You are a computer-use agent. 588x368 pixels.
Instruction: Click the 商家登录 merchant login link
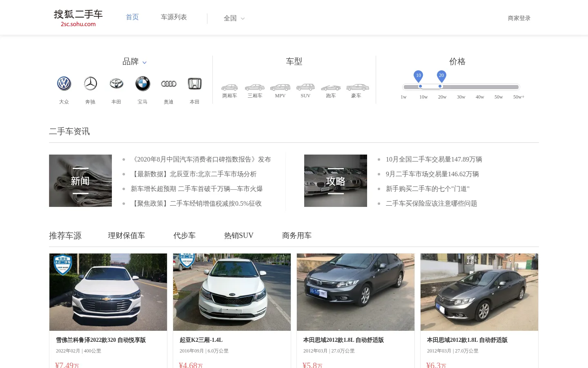coord(519,18)
